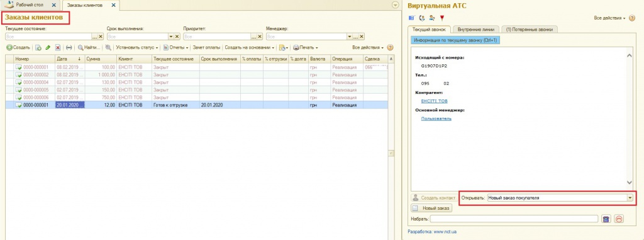Click the contact question icon in АТС toolbar

432,18
